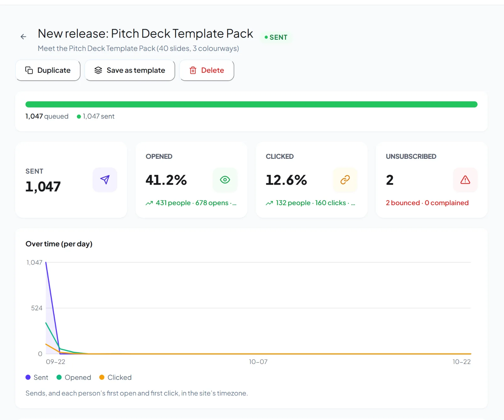The image size is (504, 420).
Task: Click the trending-up arrow in Clicked card
Action: coord(269,203)
